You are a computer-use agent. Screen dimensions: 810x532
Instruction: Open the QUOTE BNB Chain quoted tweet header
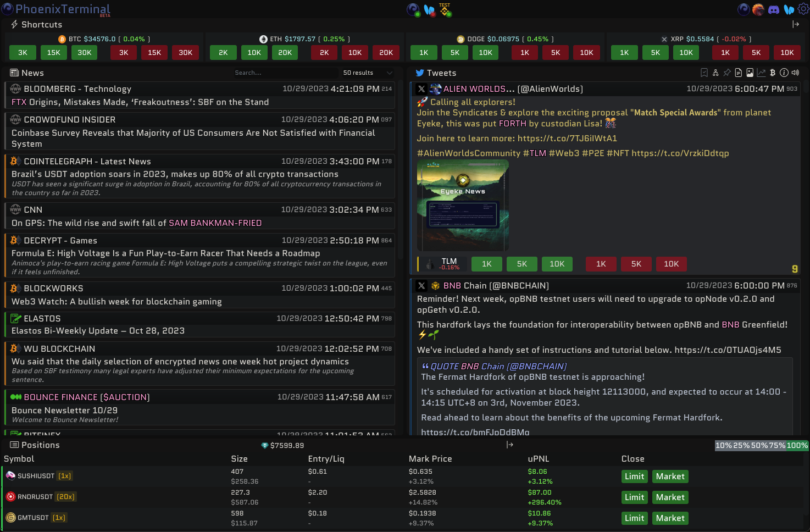(493, 367)
